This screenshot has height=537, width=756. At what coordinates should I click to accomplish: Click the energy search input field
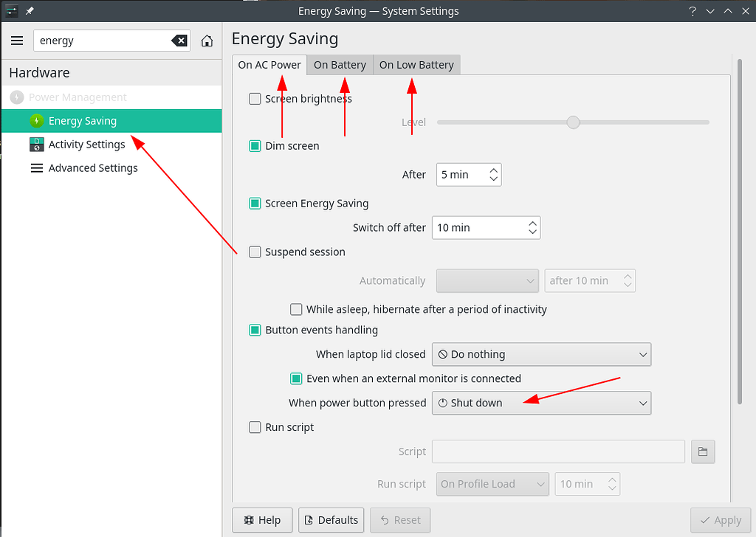pyautogui.click(x=102, y=41)
